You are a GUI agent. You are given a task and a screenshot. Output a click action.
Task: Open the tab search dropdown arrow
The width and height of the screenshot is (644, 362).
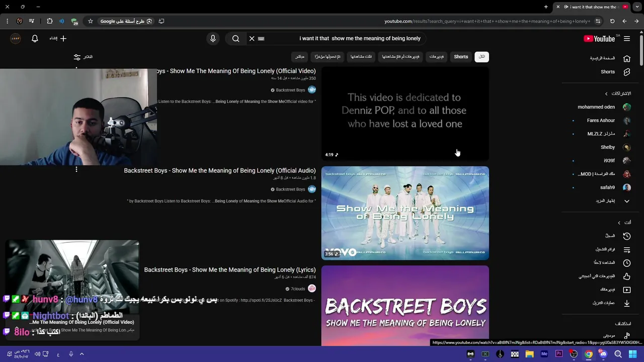[637, 7]
